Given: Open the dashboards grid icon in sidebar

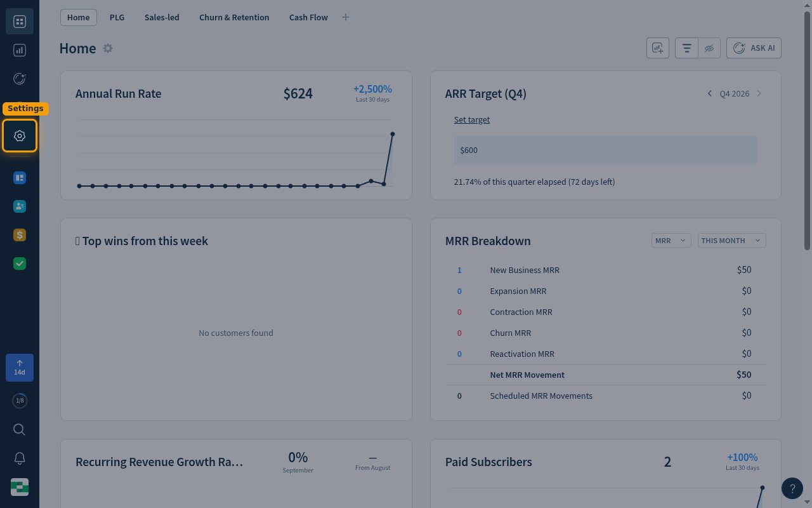Looking at the screenshot, I should click(x=20, y=22).
